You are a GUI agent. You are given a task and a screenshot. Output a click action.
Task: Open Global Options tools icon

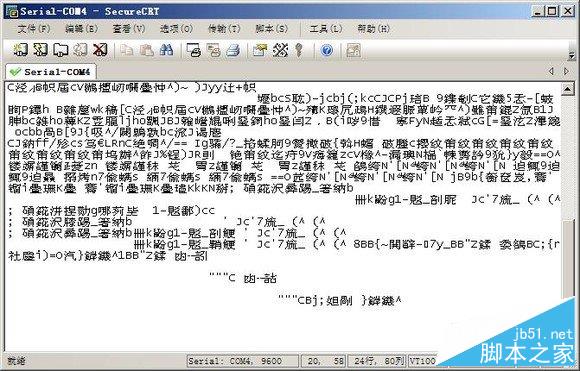280,50
